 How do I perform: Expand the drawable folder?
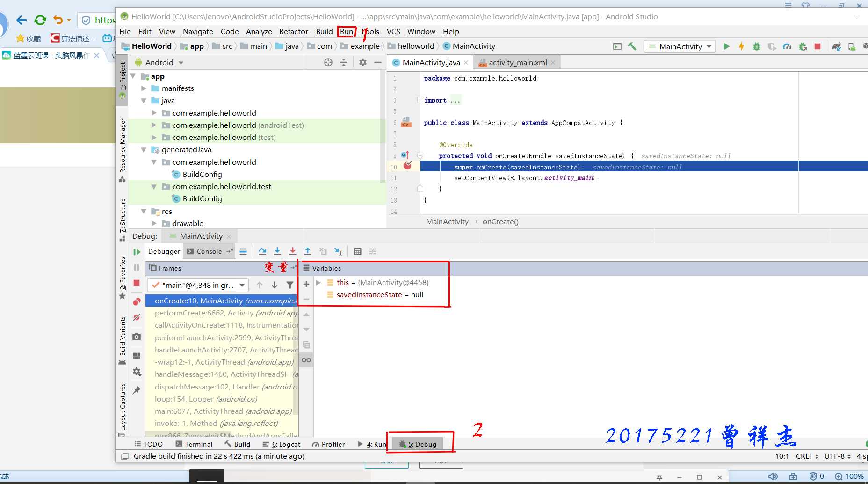tap(154, 223)
